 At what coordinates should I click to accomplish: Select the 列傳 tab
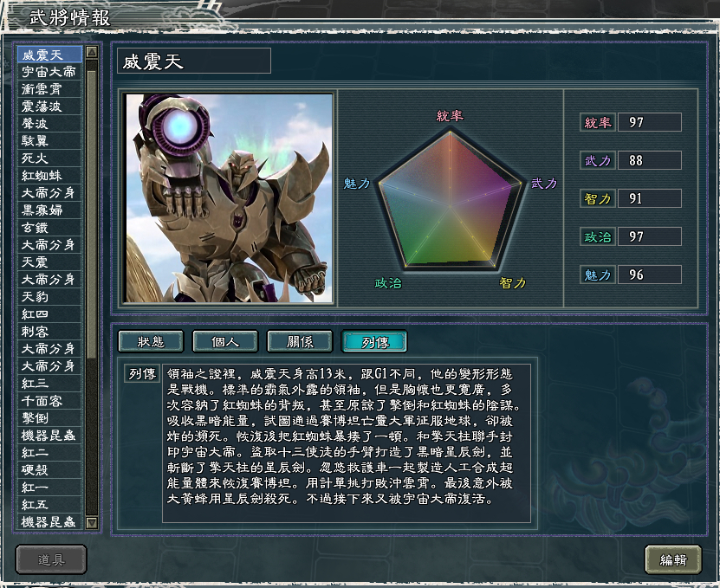pos(374,341)
